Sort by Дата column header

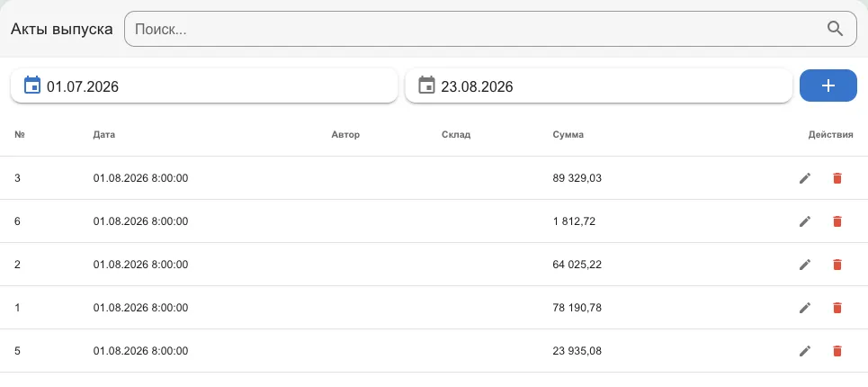104,134
